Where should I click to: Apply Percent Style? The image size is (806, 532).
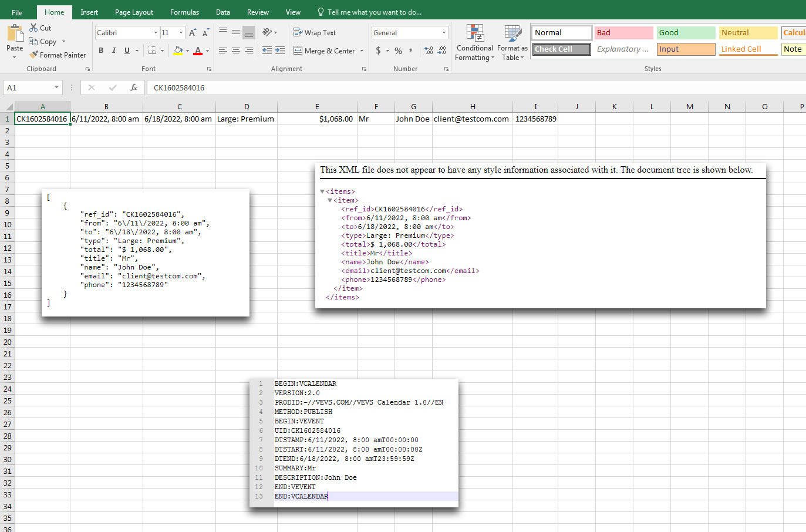[x=399, y=50]
